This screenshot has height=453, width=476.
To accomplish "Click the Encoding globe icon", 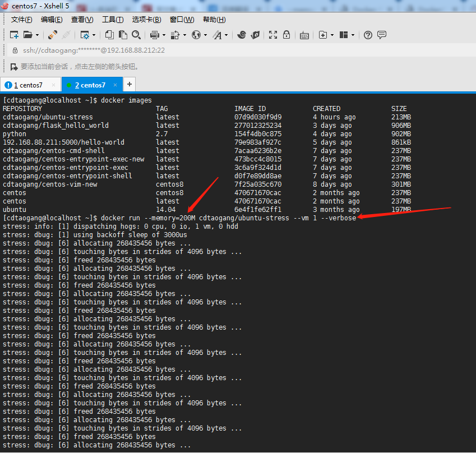I will 196,35.
